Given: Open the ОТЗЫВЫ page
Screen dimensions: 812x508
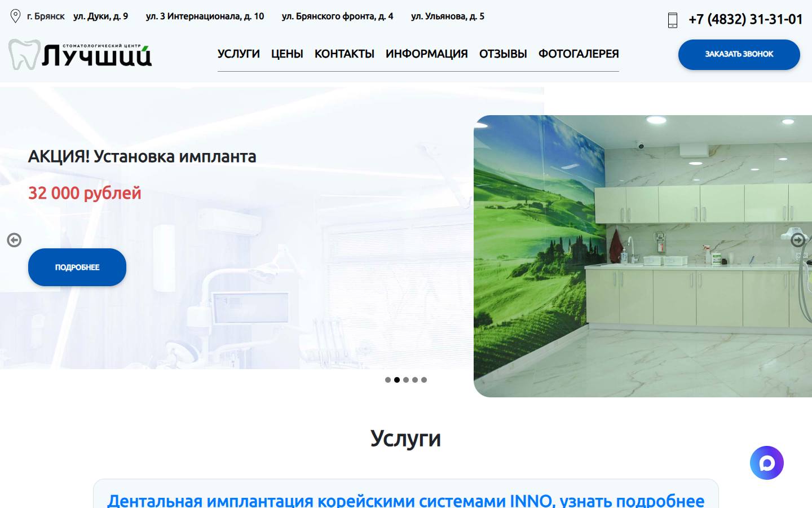Looking at the screenshot, I should tap(503, 54).
